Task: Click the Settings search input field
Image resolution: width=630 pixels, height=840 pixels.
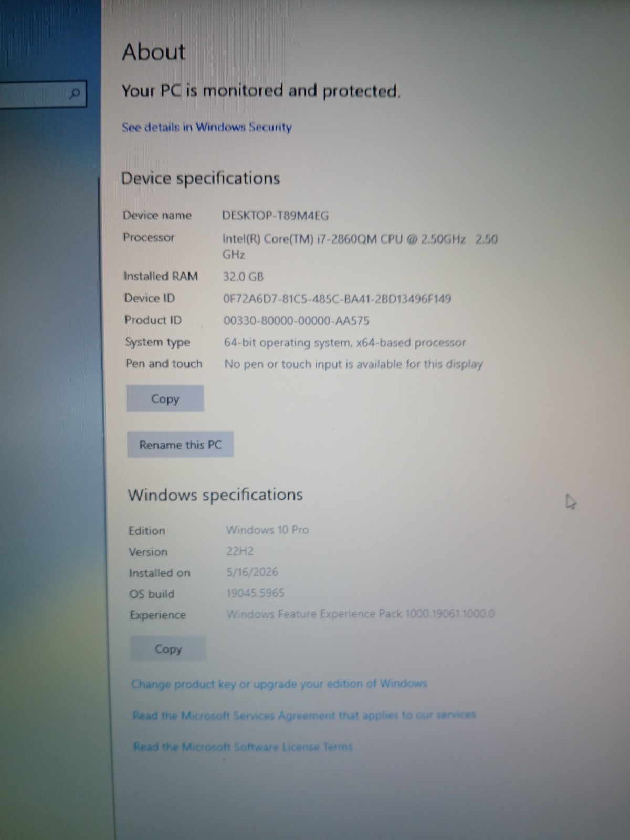Action: click(42, 94)
